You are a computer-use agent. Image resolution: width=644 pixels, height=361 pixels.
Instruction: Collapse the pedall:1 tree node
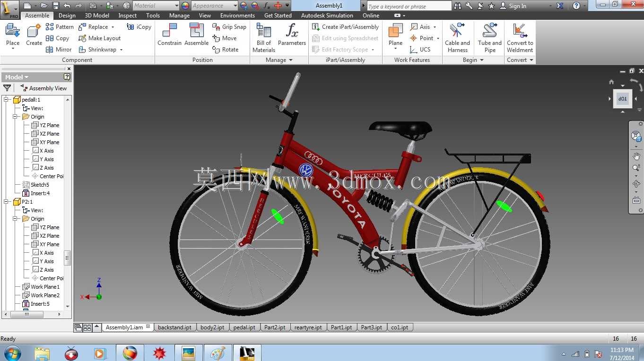(6, 100)
